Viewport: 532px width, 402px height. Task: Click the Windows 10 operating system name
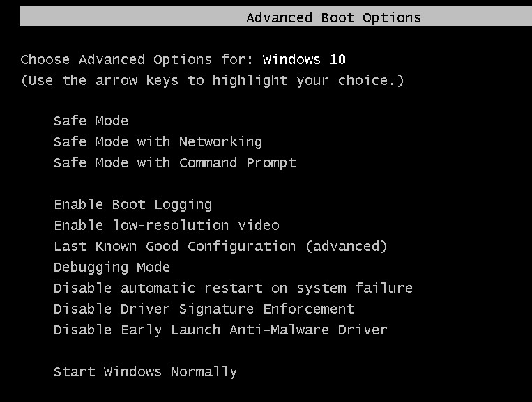tap(304, 59)
